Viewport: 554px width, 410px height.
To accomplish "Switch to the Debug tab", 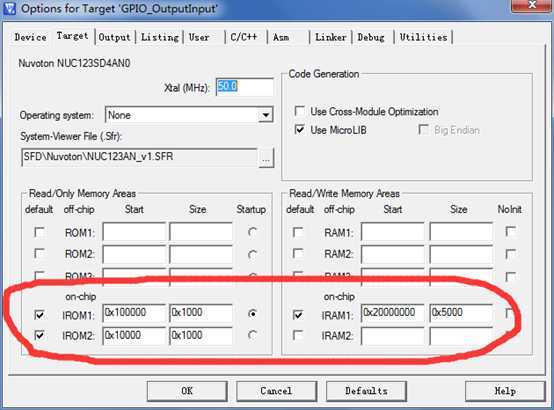I will 371,37.
